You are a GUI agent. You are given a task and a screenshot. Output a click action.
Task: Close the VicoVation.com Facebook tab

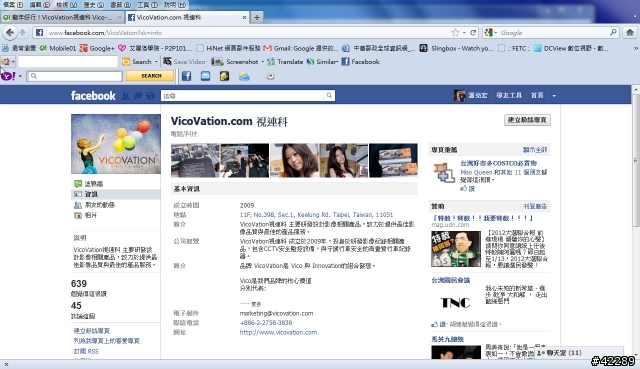244,18
